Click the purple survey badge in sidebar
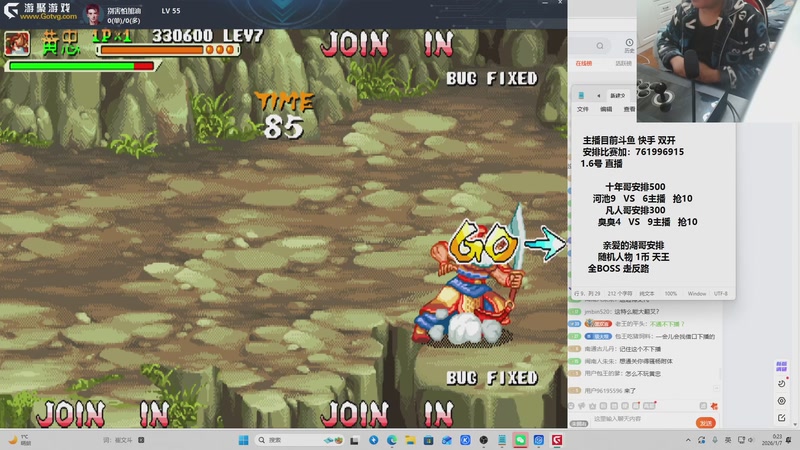The image size is (800, 450). 781,366
